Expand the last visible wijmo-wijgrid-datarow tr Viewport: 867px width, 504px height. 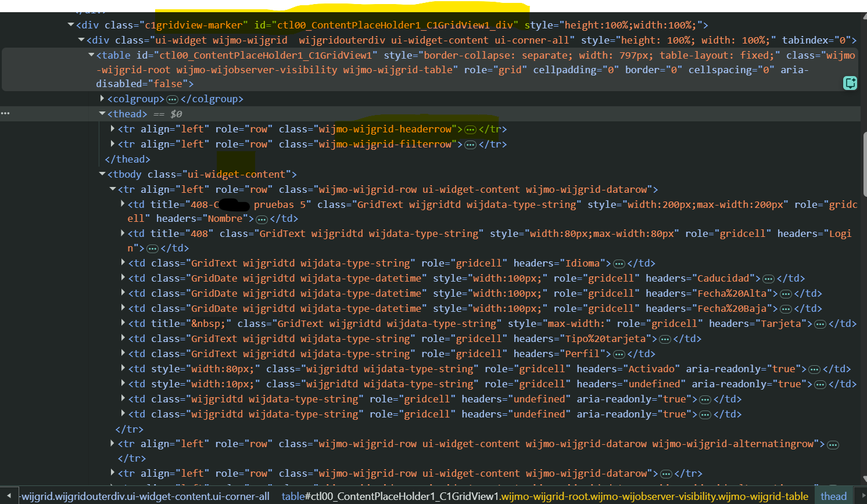click(x=113, y=473)
